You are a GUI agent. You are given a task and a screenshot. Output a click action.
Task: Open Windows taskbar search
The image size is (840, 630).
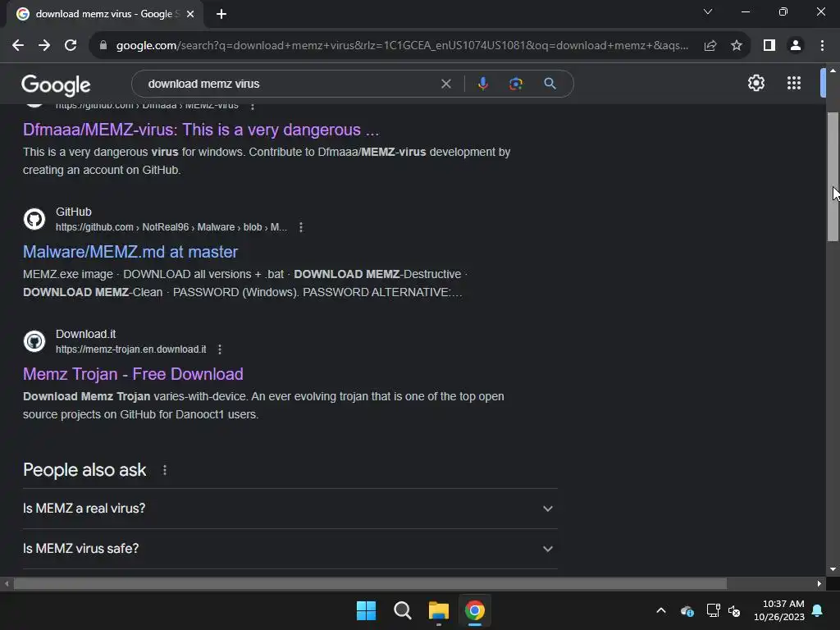click(x=402, y=610)
